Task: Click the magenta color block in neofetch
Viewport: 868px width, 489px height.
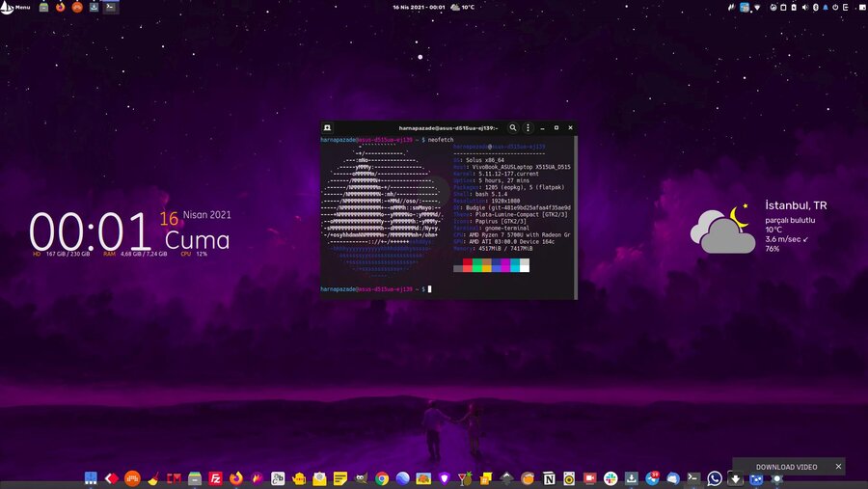Action: (505, 265)
